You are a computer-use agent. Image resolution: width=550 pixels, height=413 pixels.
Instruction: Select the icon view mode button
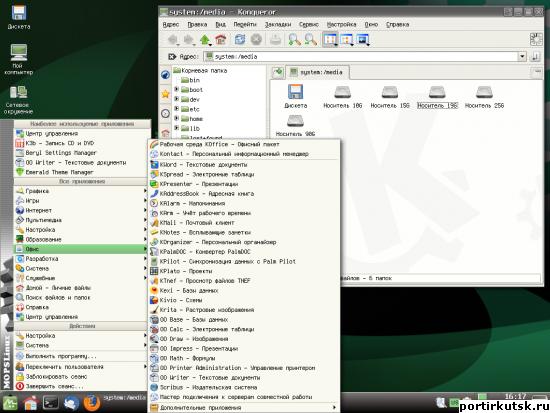(x=330, y=39)
